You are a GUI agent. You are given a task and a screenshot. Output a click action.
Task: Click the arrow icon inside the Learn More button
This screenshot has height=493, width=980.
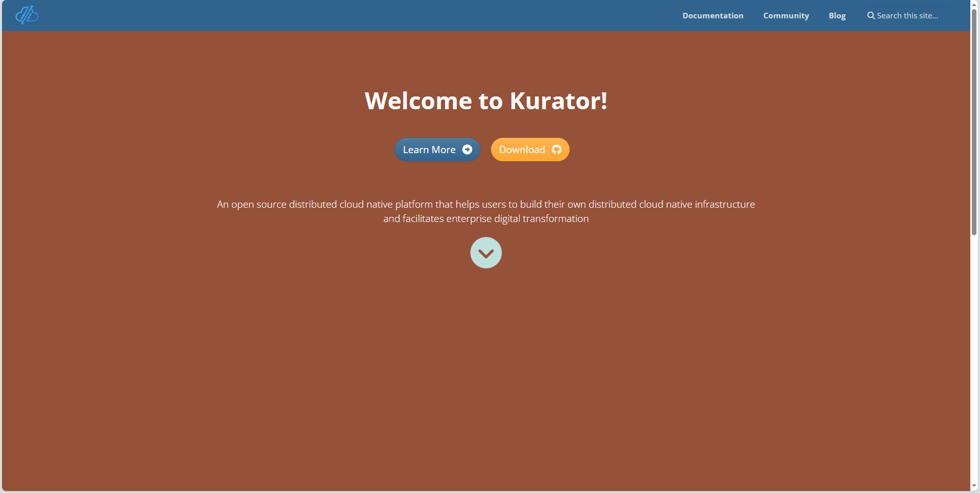click(x=468, y=150)
